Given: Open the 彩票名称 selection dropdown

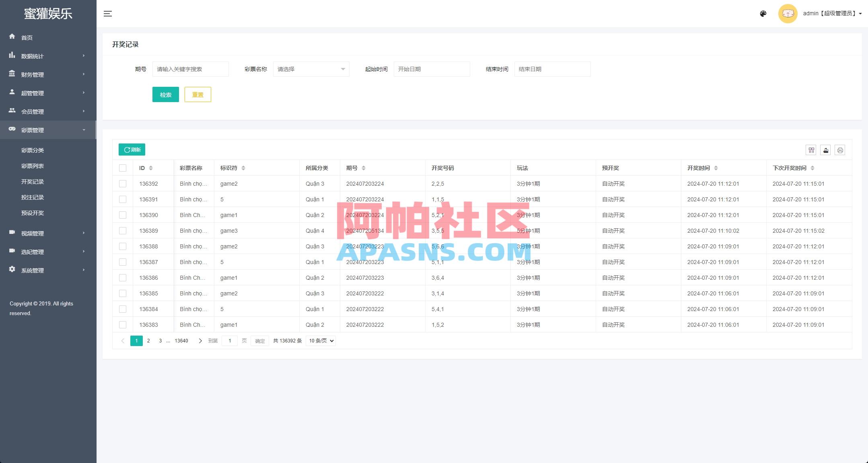Looking at the screenshot, I should coord(311,69).
